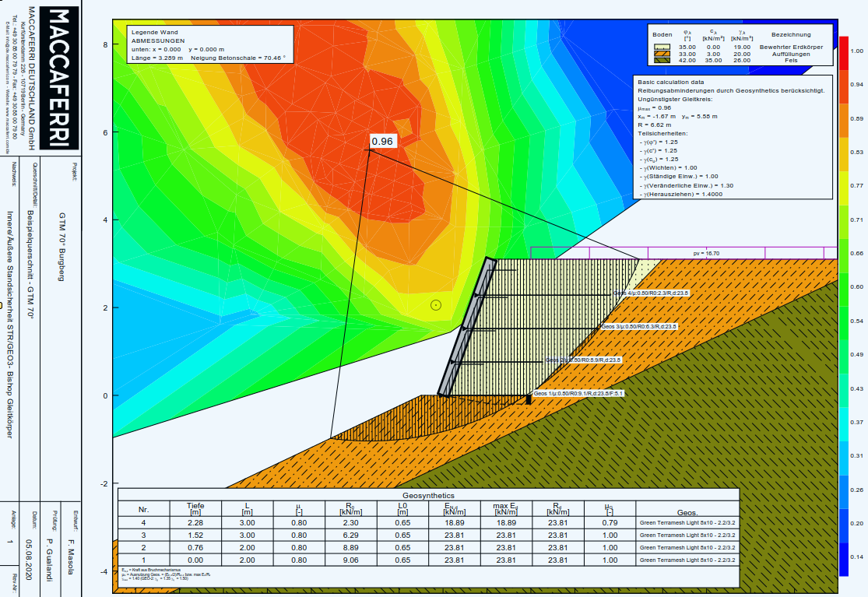Select the Auffüllungen soil legend swatch

[x=662, y=54]
